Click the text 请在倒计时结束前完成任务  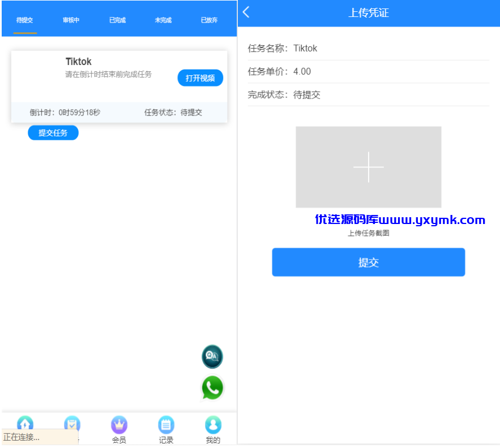pyautogui.click(x=108, y=75)
